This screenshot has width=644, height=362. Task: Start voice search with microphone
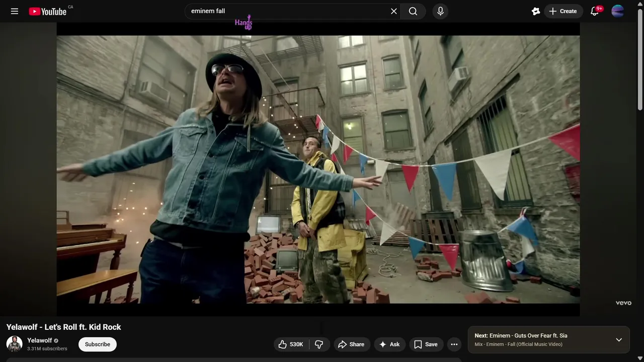[440, 11]
